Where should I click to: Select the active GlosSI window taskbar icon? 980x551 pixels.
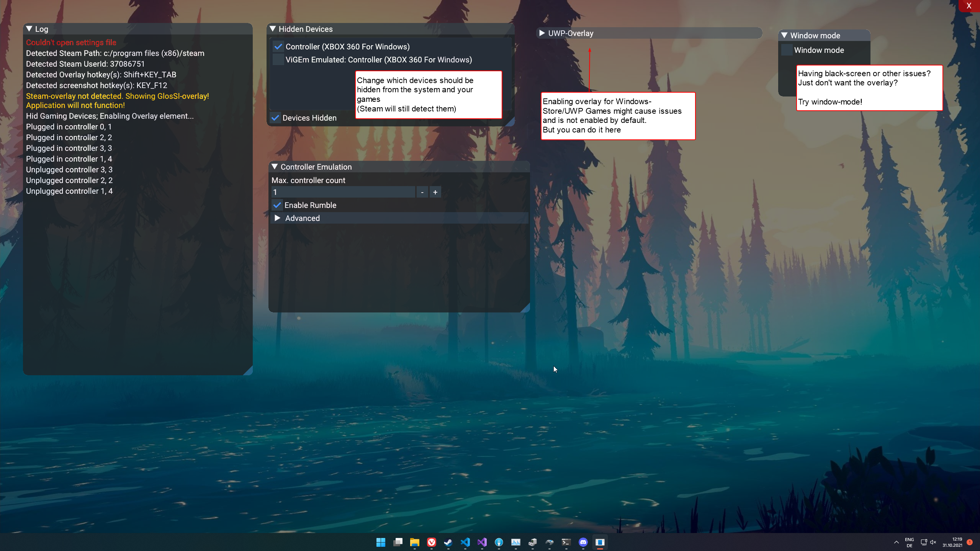point(600,542)
